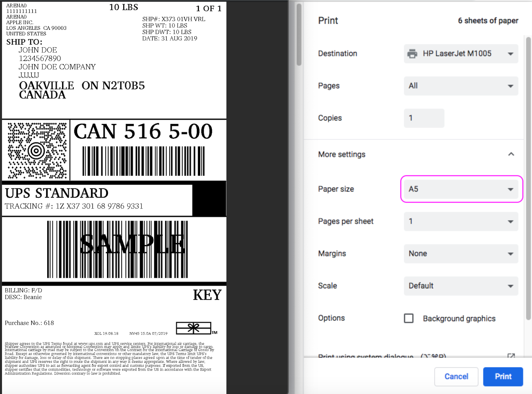The height and width of the screenshot is (394, 532).
Task: Click the printer icon beside HP LaserJet M1005
Action: (412, 54)
